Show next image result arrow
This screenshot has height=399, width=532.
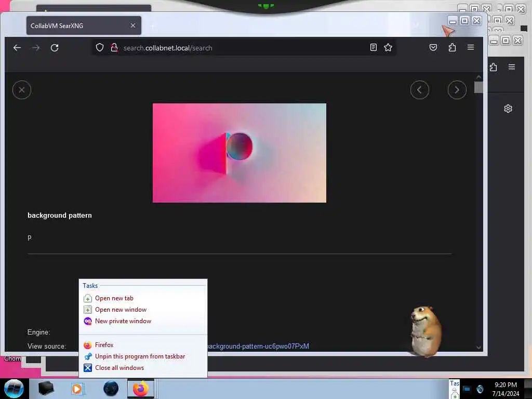point(457,90)
